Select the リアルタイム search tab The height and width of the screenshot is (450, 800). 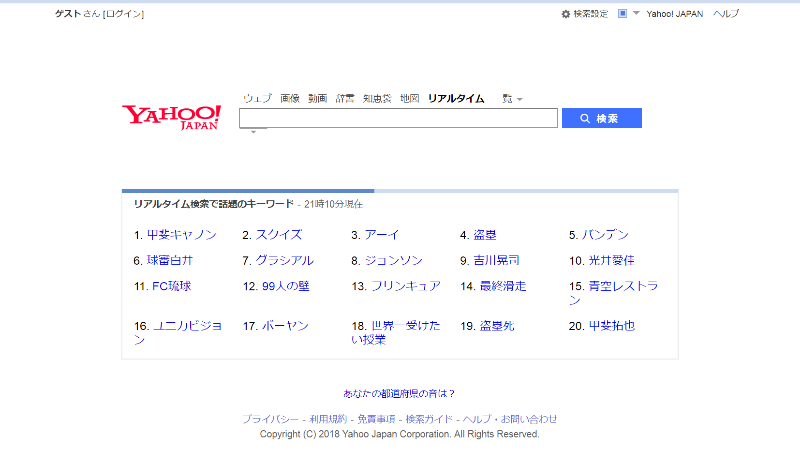(x=456, y=98)
